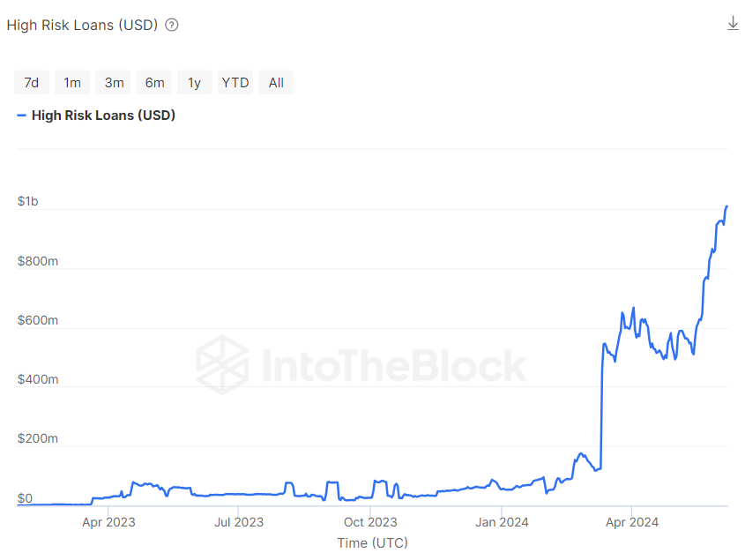Screen dimensions: 745x560
Task: Click the blue legend line marker
Action: point(21,115)
